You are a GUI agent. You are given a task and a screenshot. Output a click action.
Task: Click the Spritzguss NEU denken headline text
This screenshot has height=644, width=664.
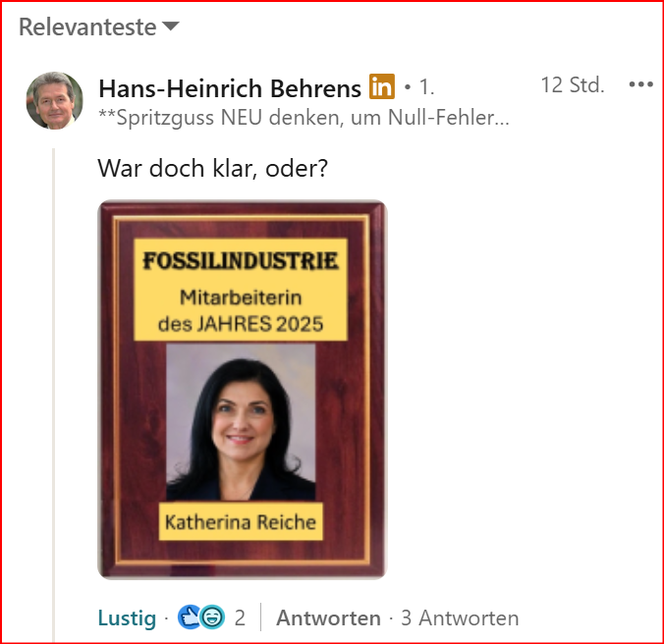304,118
